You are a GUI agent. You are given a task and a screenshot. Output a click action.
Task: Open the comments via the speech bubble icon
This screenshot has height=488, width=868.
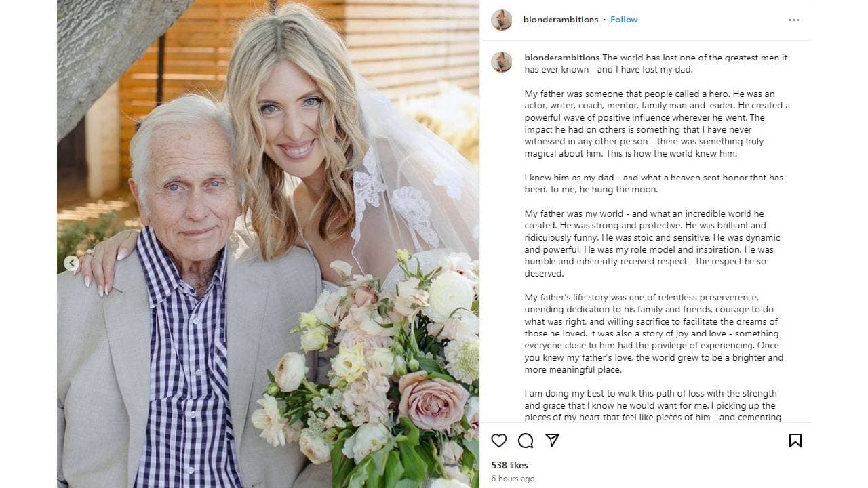(x=526, y=441)
